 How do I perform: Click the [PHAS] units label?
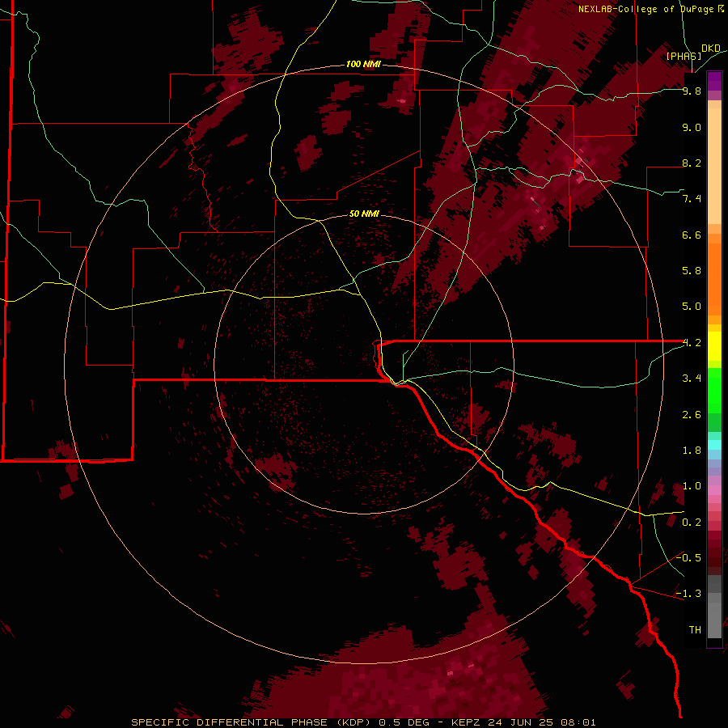coord(684,56)
